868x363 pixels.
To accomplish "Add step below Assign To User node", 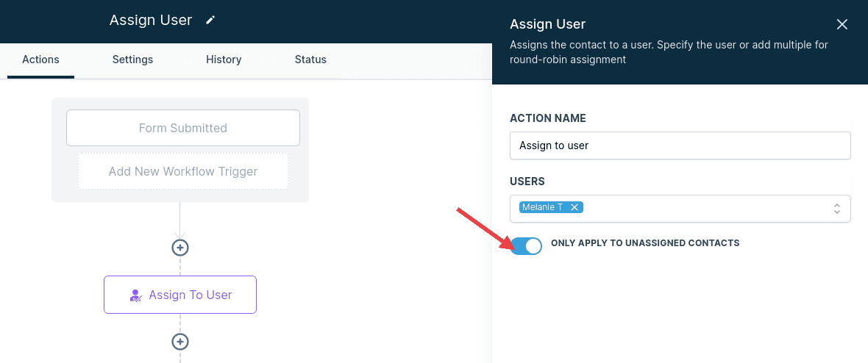I will (180, 342).
